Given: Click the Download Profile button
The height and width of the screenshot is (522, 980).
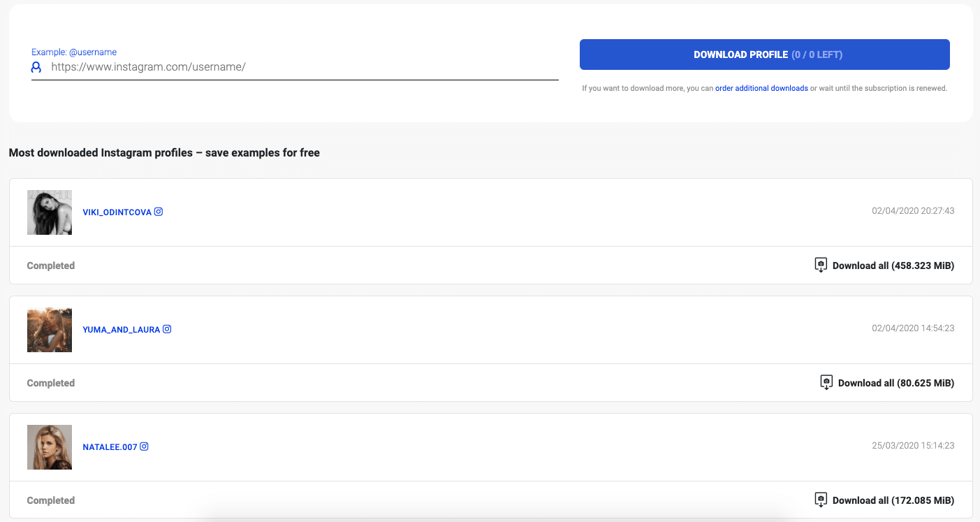Looking at the screenshot, I should 765,55.
